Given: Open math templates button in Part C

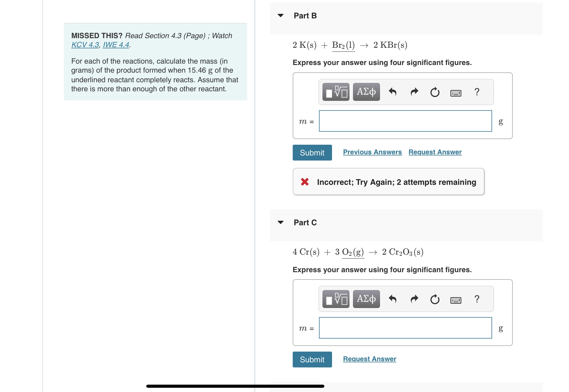Looking at the screenshot, I should [336, 299].
